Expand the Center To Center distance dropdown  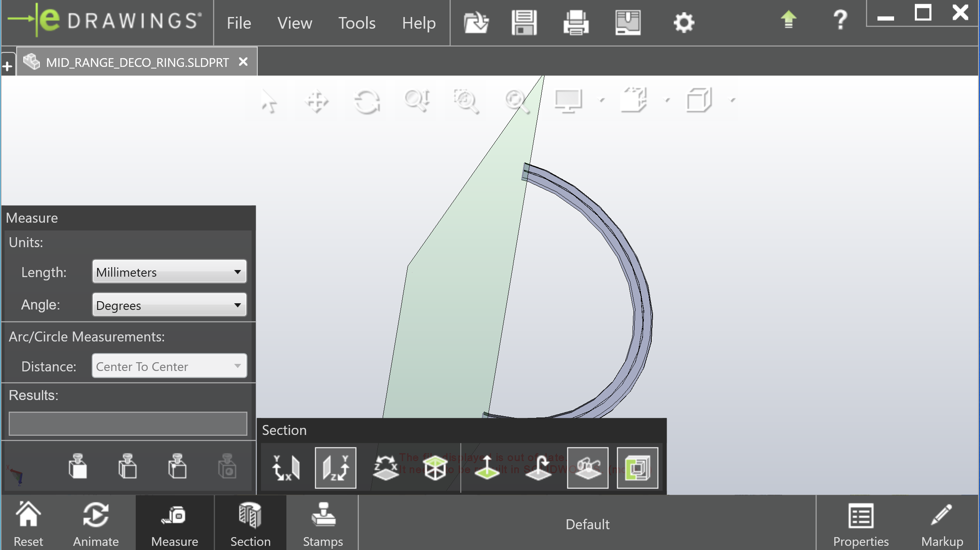click(169, 366)
